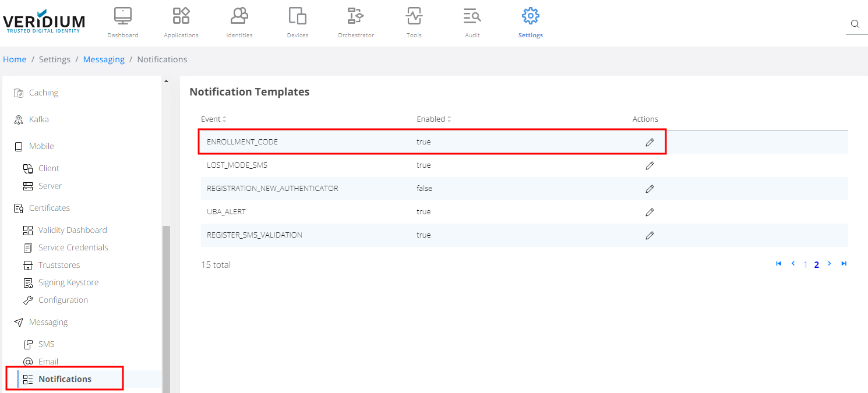Click the Home breadcrumb link
Viewport: 868px width, 393px height.
coord(15,59)
